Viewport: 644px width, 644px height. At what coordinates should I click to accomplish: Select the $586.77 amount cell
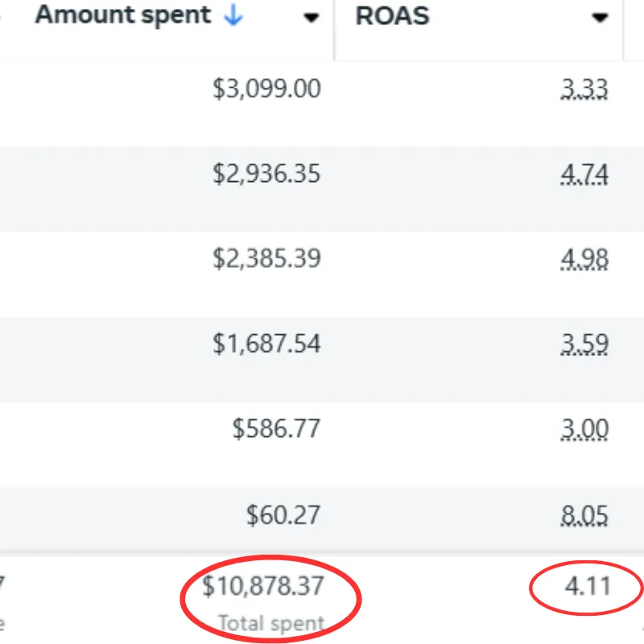click(276, 429)
